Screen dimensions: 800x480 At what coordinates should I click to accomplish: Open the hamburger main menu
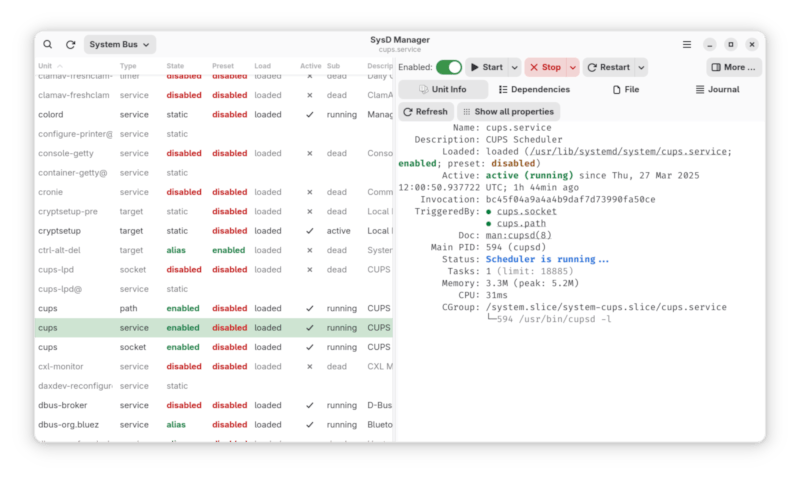[687, 44]
